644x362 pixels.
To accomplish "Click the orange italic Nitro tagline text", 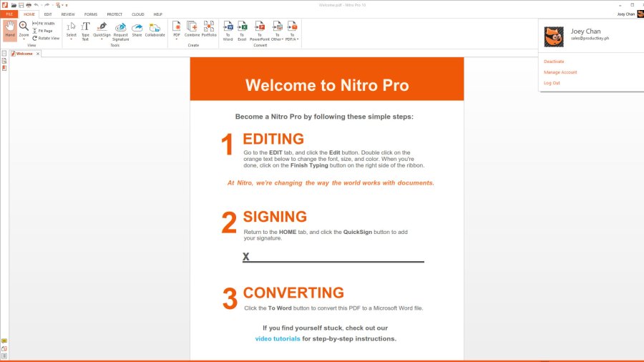I will pos(331,182).
